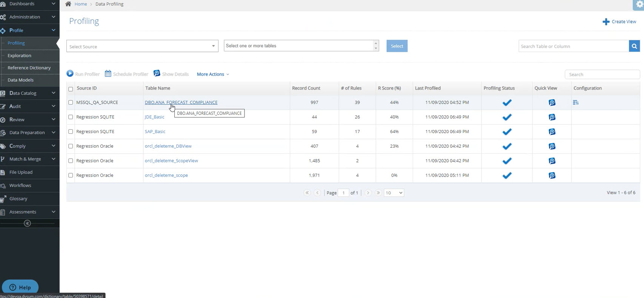Toggle the select-all header checkbox

pyautogui.click(x=71, y=89)
